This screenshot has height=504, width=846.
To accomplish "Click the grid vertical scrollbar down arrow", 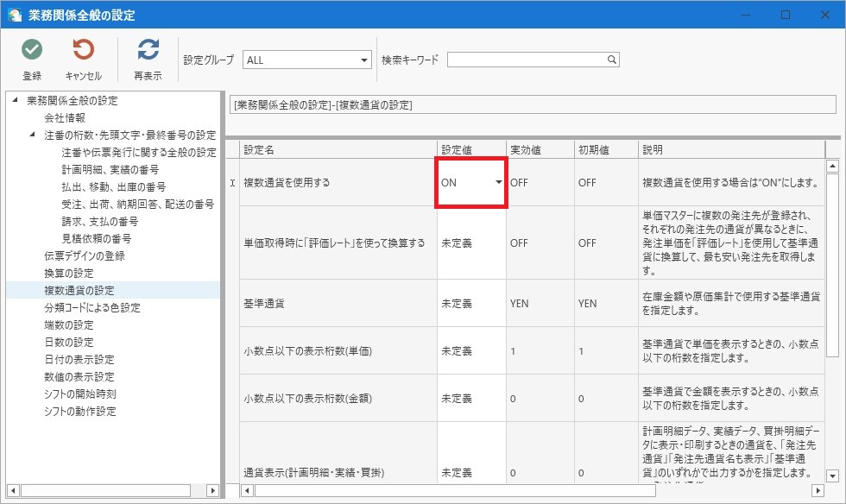I will tap(832, 476).
